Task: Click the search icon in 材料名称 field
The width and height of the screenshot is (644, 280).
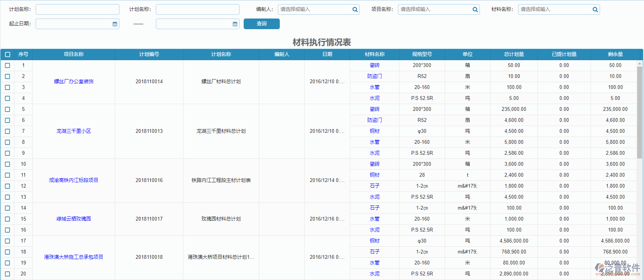Action: click(595, 9)
